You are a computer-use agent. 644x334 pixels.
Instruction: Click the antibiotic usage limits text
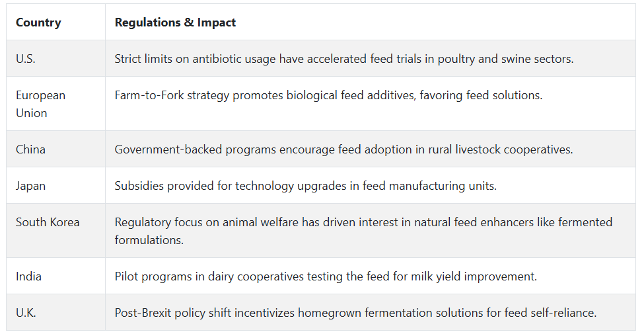[x=343, y=59]
